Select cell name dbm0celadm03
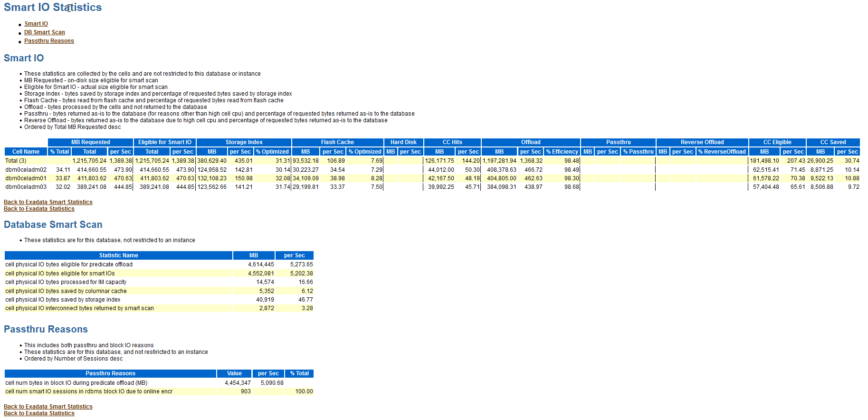The width and height of the screenshot is (868, 420). [x=26, y=187]
